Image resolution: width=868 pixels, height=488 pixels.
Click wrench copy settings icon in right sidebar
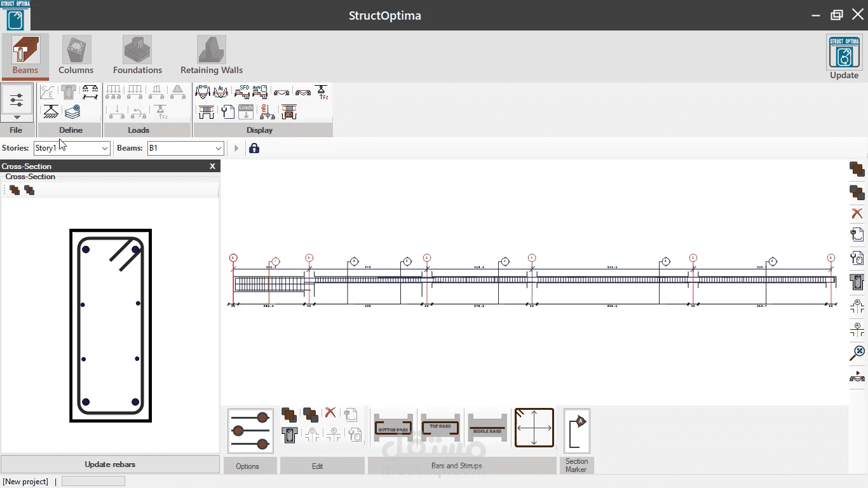pos(857,234)
